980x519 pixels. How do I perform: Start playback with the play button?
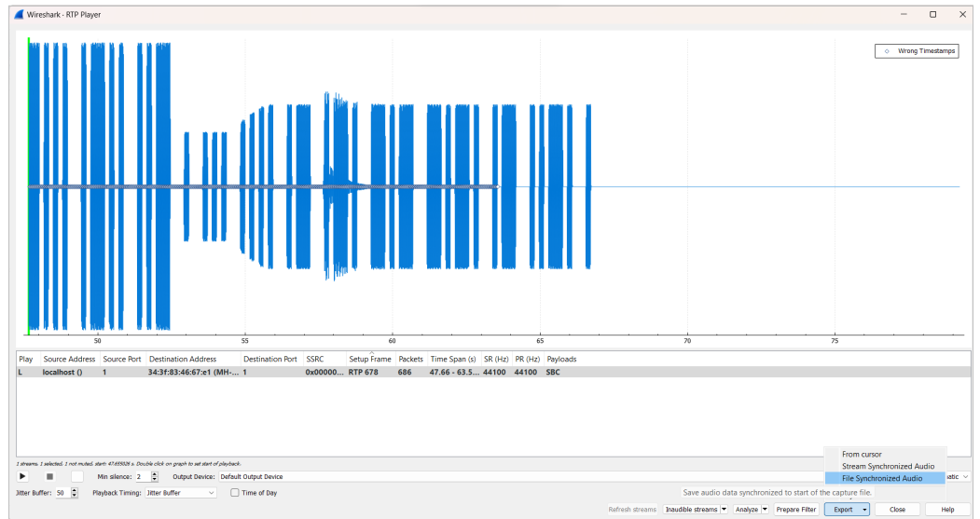click(x=22, y=476)
